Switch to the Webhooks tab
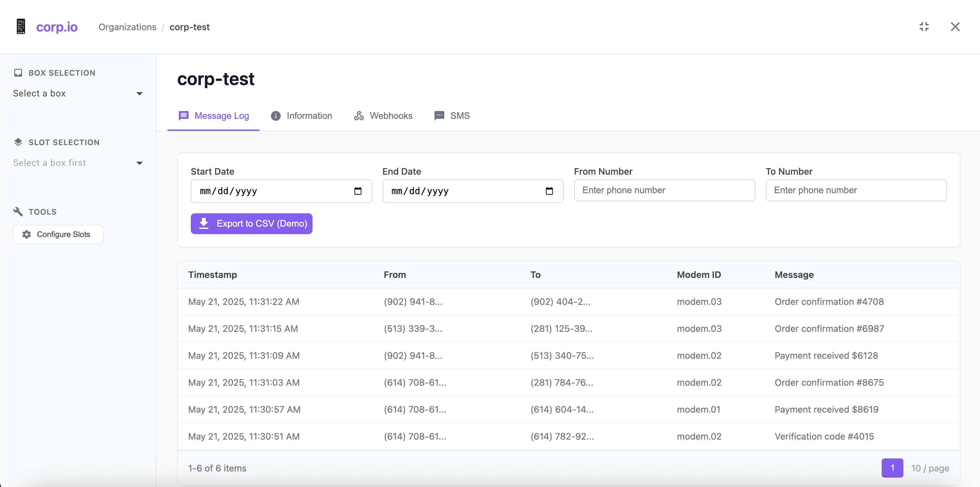 pos(383,116)
